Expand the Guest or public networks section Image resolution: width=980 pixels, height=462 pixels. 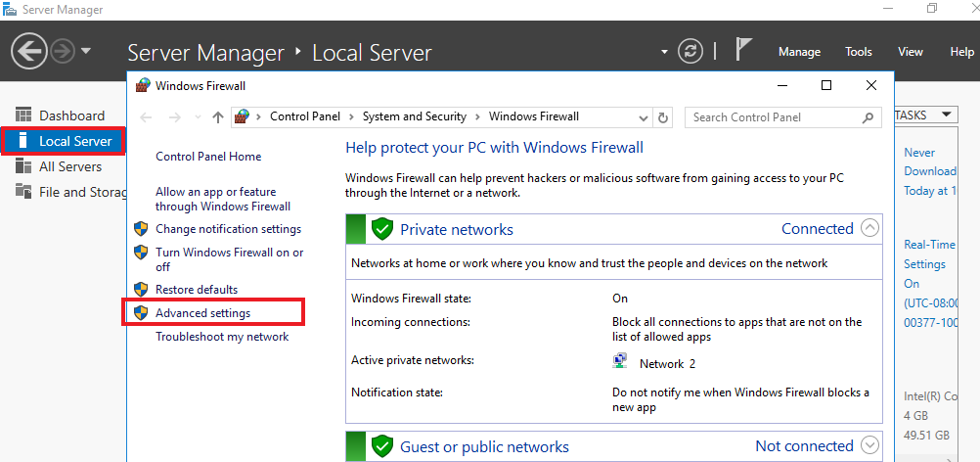(x=869, y=446)
